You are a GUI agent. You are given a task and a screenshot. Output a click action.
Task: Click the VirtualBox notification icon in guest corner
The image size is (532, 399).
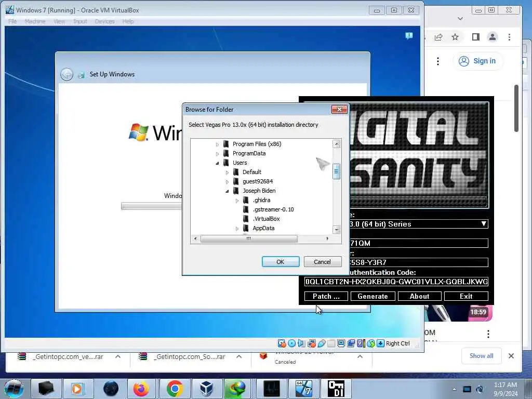click(x=409, y=36)
